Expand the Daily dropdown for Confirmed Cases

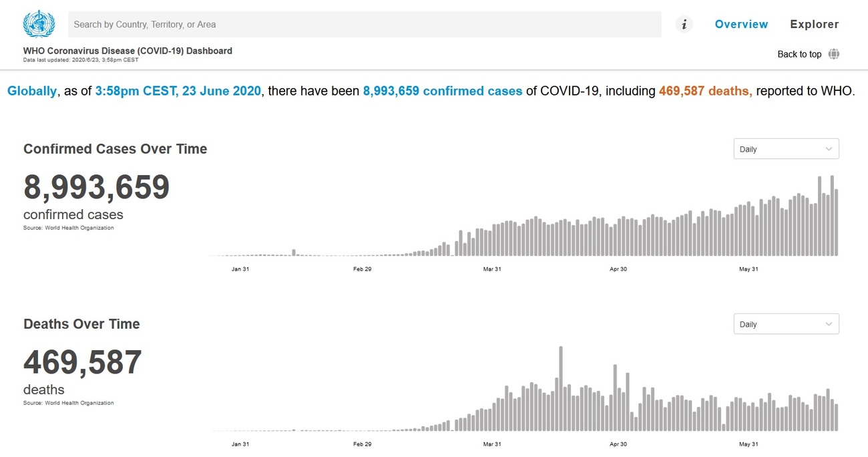pyautogui.click(x=786, y=149)
